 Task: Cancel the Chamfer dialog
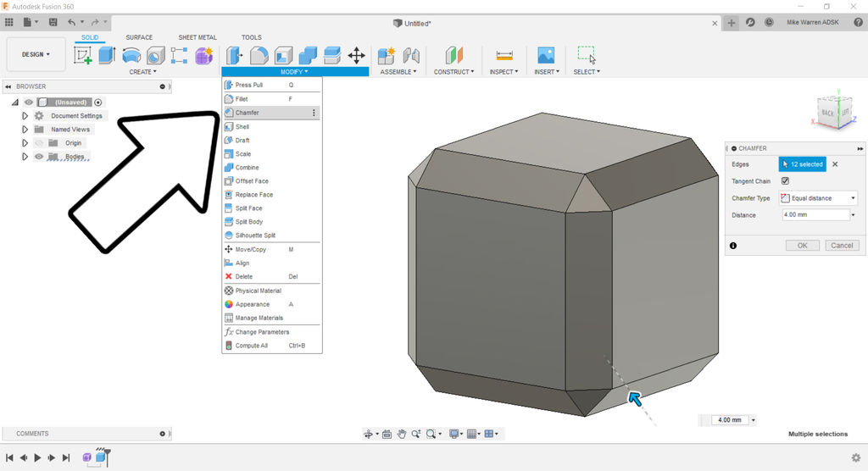842,245
